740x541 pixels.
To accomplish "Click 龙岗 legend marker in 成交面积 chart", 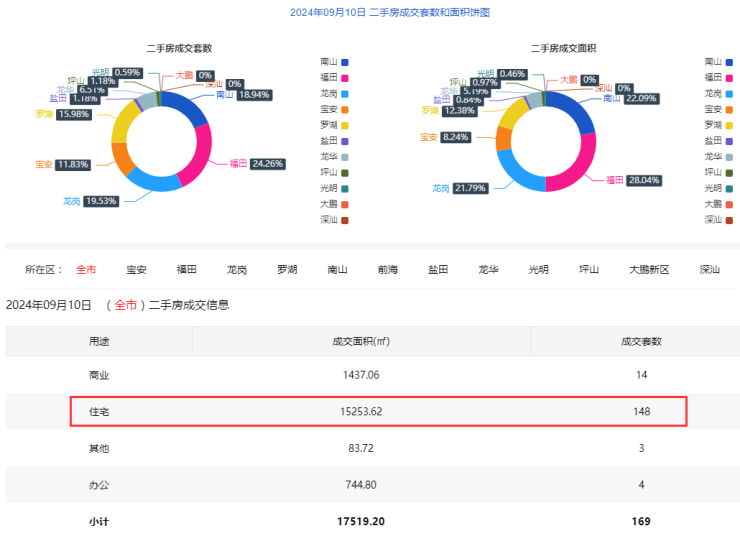I will tap(730, 93).
